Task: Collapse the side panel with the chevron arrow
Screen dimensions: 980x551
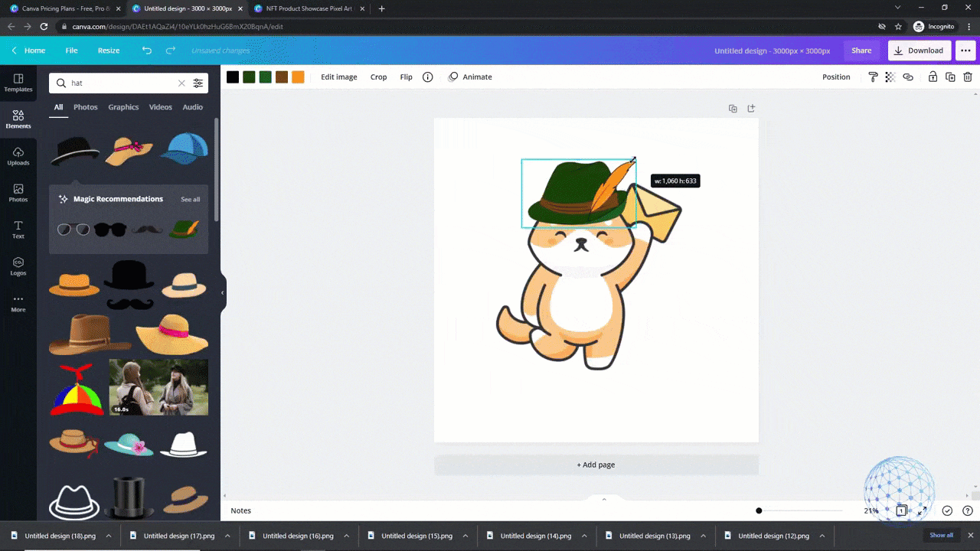Action: pos(223,292)
